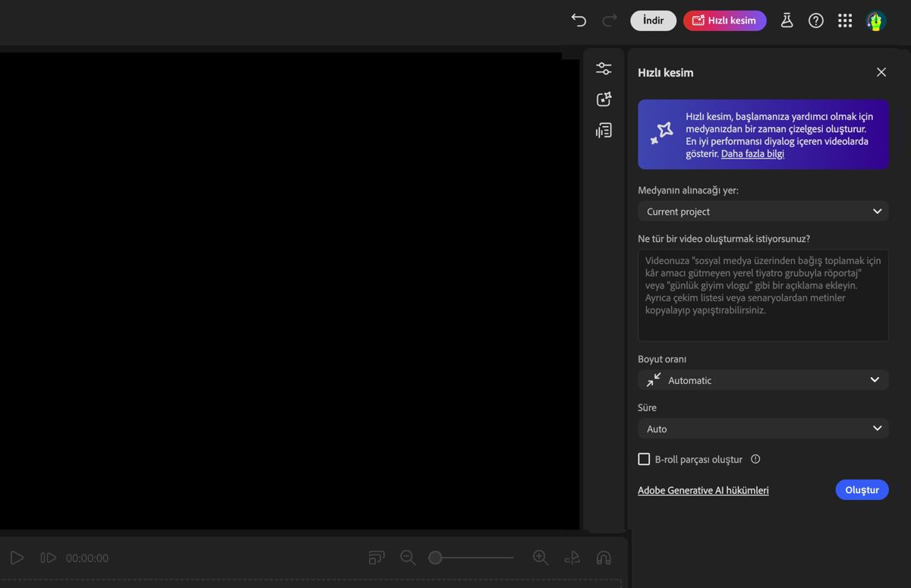Screen dimensions: 911x588
Task: Open the beaker experiments icon
Action: [786, 20]
